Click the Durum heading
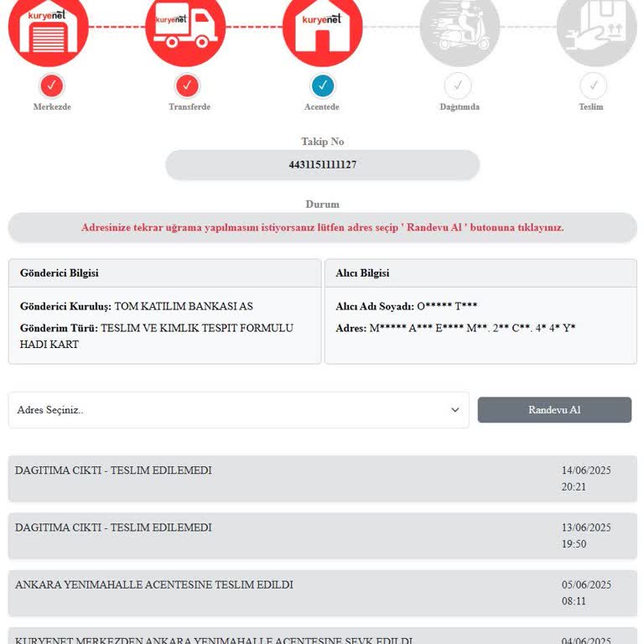644x644 pixels. [322, 204]
